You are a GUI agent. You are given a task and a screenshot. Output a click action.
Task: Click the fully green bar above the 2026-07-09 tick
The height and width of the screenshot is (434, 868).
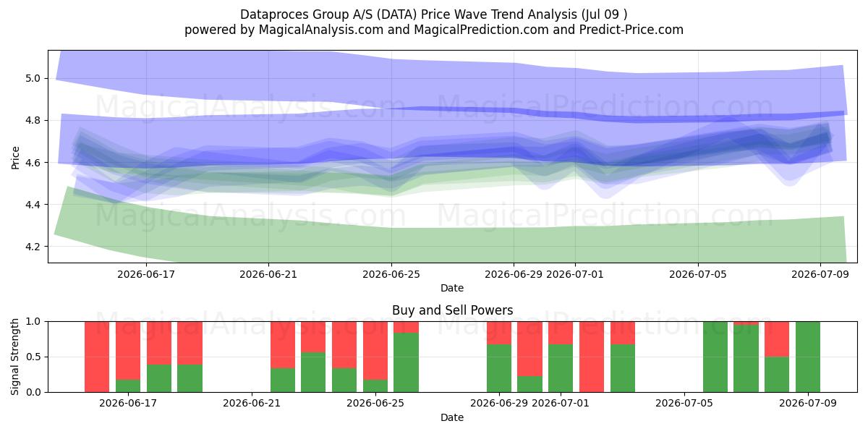[808, 357]
